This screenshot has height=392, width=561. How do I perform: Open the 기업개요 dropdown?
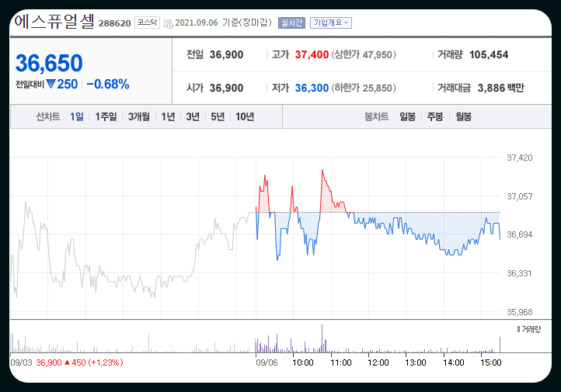pos(331,23)
